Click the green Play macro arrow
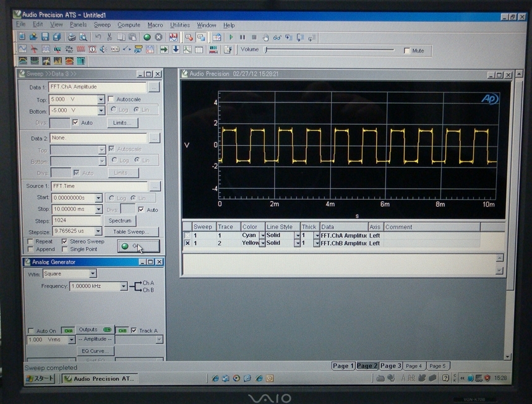This screenshot has height=404, width=532. pos(231,37)
